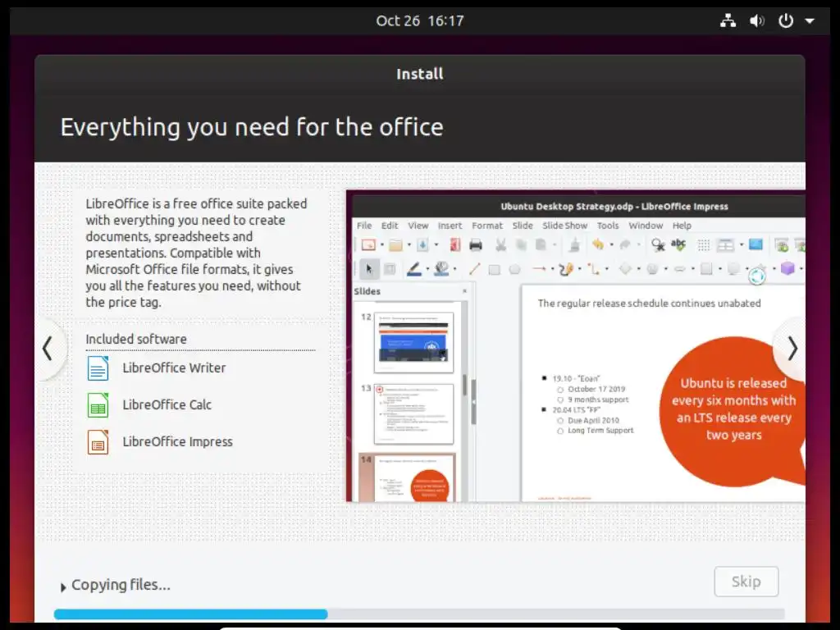Click the installation progress bar
Image resolution: width=840 pixels, height=630 pixels.
click(419, 614)
